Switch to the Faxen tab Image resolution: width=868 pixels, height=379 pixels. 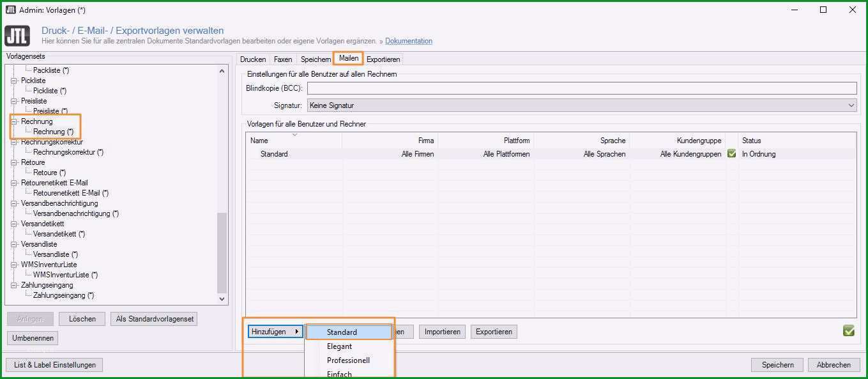283,59
